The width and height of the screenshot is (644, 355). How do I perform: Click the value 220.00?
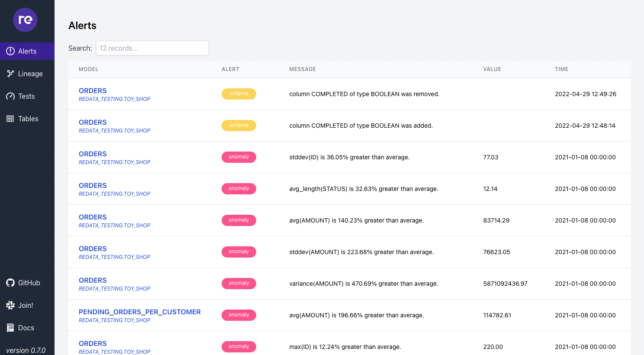pos(493,347)
